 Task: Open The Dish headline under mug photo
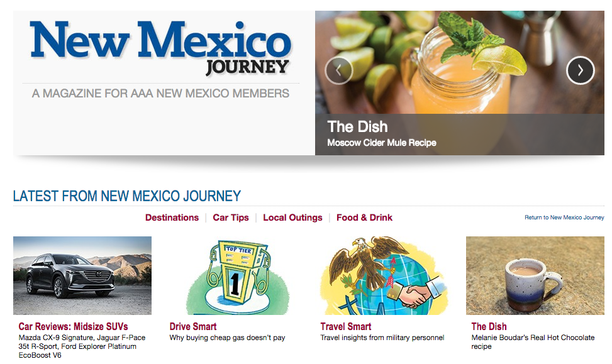click(x=489, y=326)
